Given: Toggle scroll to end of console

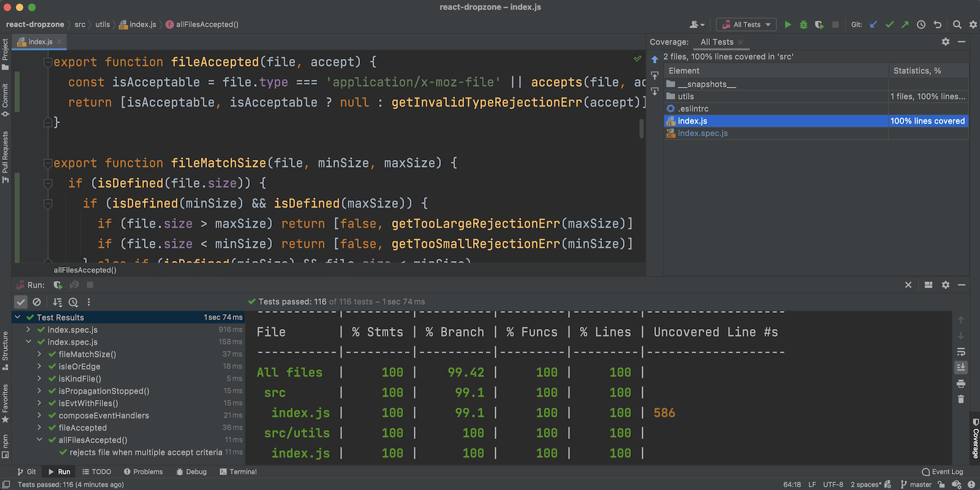Looking at the screenshot, I should (961, 367).
